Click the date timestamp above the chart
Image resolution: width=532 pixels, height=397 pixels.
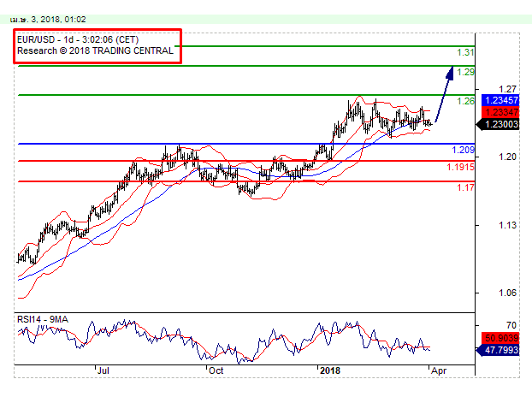pos(49,18)
